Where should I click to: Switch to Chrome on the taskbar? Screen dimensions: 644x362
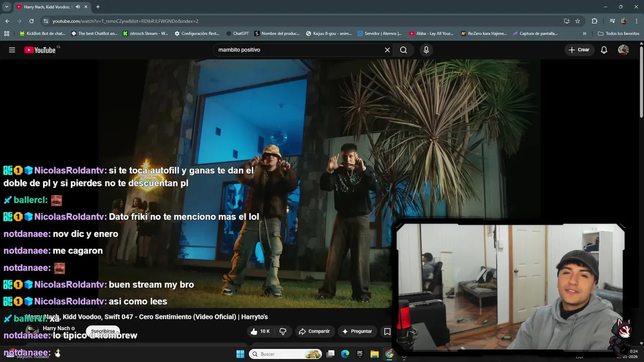pos(389,354)
